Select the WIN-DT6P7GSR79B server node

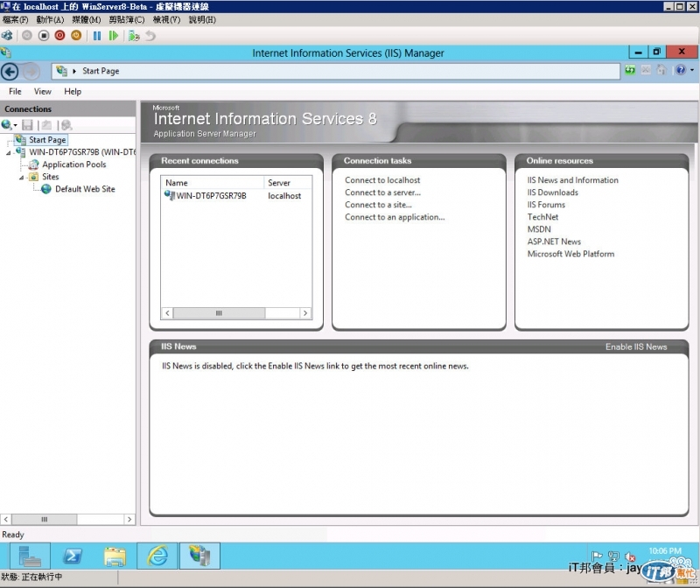point(82,152)
